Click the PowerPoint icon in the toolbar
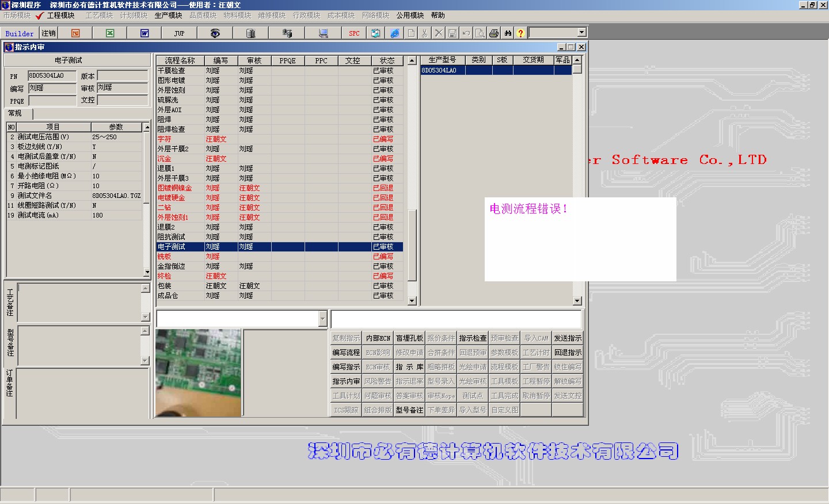The height and width of the screenshot is (504, 829). point(75,33)
